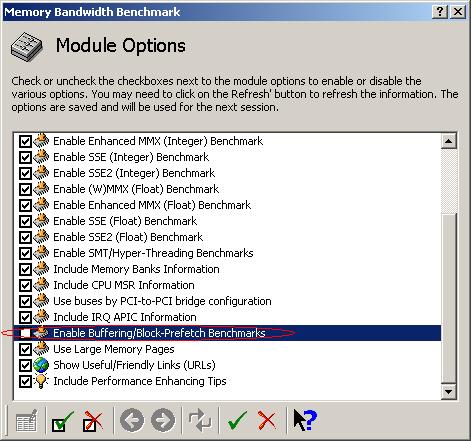Image resolution: width=471 pixels, height=441 pixels.
Task: Enable Buffering/Block-Prefetch Benchmarks checkbox
Action: coord(25,333)
